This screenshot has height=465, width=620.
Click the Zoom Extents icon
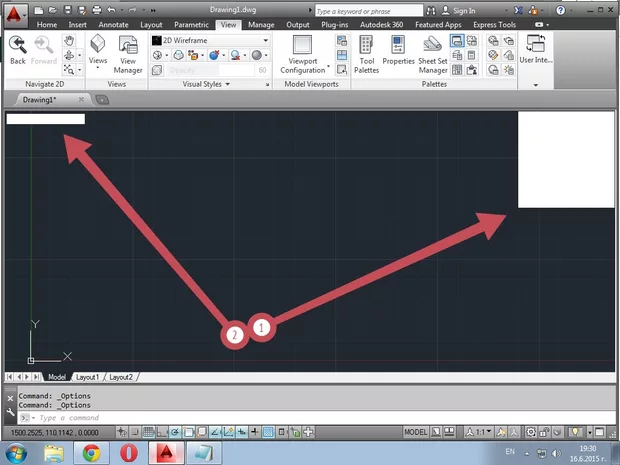coord(69,70)
